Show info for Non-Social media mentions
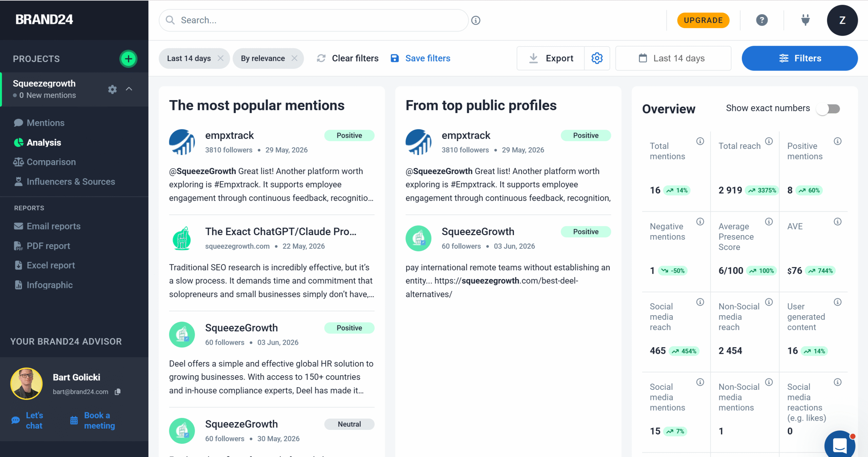This screenshot has height=457, width=868. (769, 382)
